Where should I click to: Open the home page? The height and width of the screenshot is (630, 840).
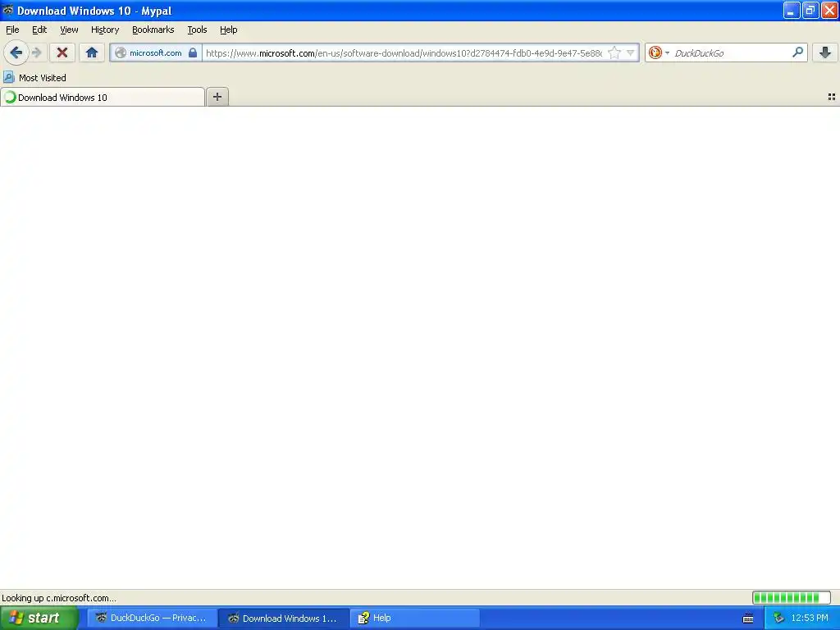click(92, 52)
